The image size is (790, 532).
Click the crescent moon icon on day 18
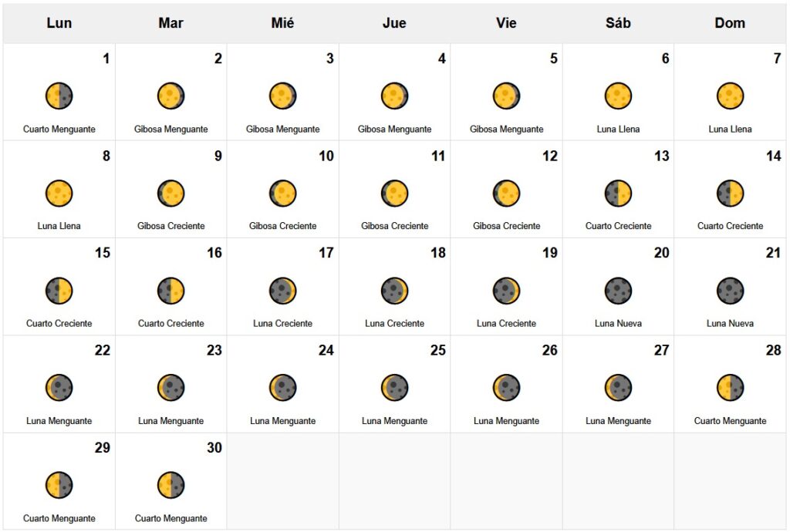tap(395, 291)
